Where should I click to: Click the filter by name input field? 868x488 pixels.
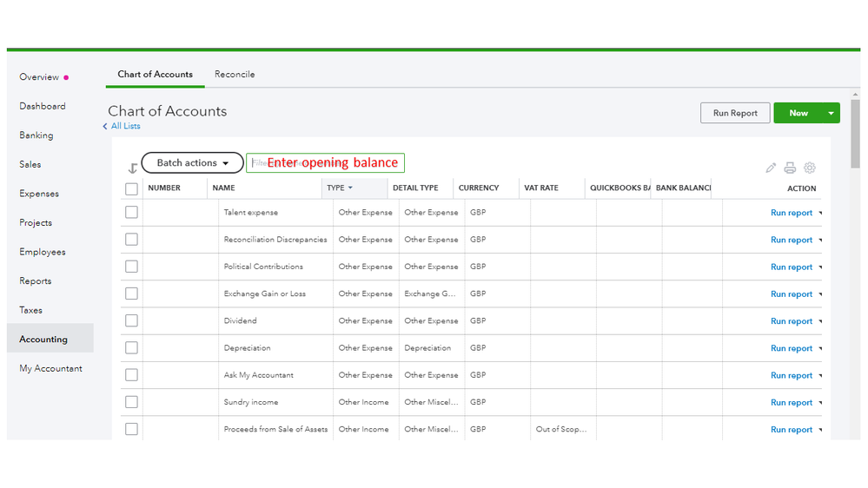tap(326, 162)
